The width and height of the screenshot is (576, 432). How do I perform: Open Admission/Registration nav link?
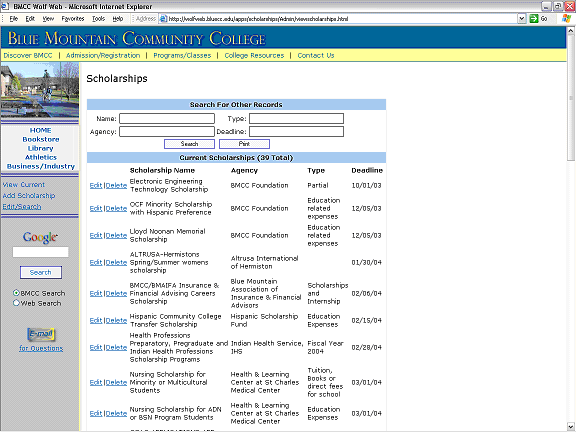[103, 55]
